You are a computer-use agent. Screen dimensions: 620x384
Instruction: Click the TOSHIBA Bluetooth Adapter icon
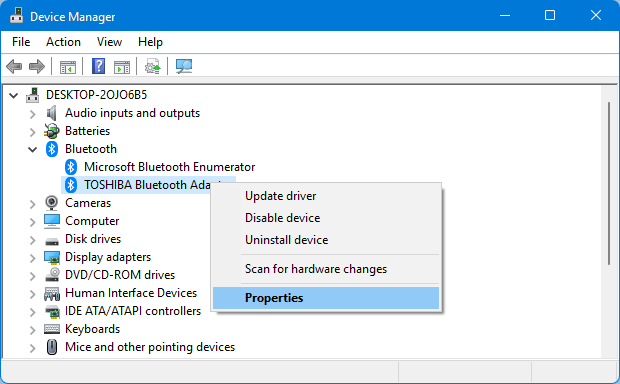[x=71, y=185]
